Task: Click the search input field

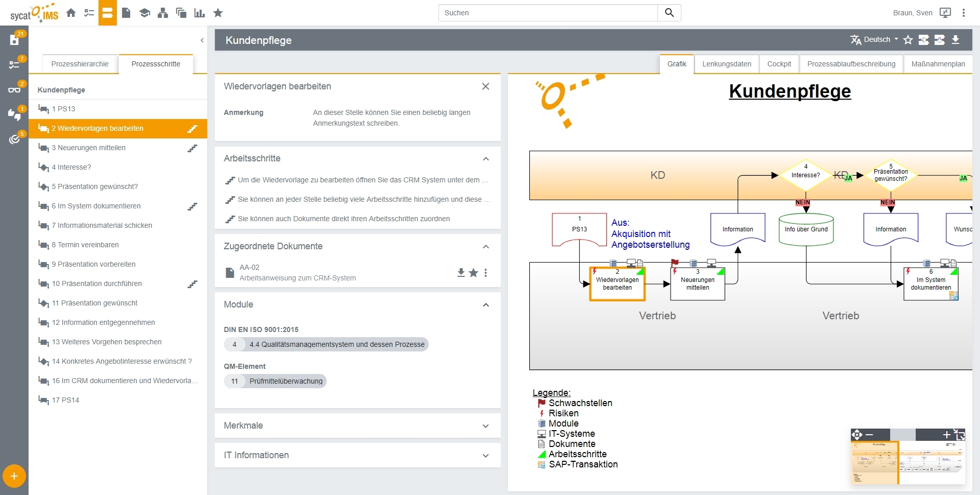Action: pyautogui.click(x=548, y=13)
